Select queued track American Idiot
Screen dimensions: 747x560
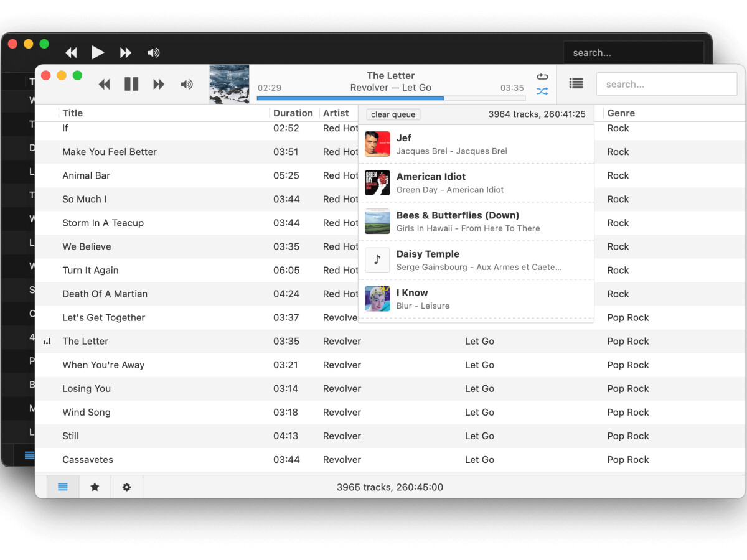[476, 183]
